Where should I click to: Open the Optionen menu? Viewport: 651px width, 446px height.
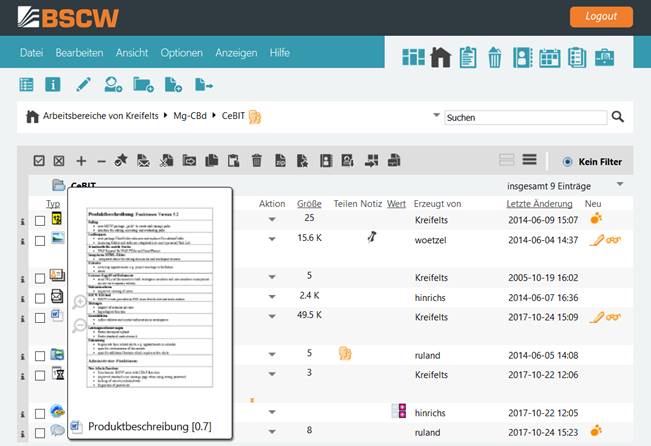point(181,53)
